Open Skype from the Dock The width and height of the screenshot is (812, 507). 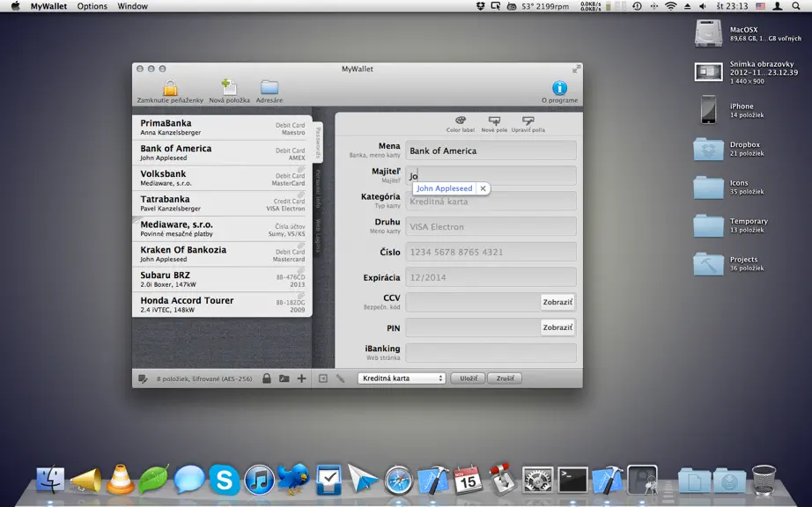(x=225, y=479)
